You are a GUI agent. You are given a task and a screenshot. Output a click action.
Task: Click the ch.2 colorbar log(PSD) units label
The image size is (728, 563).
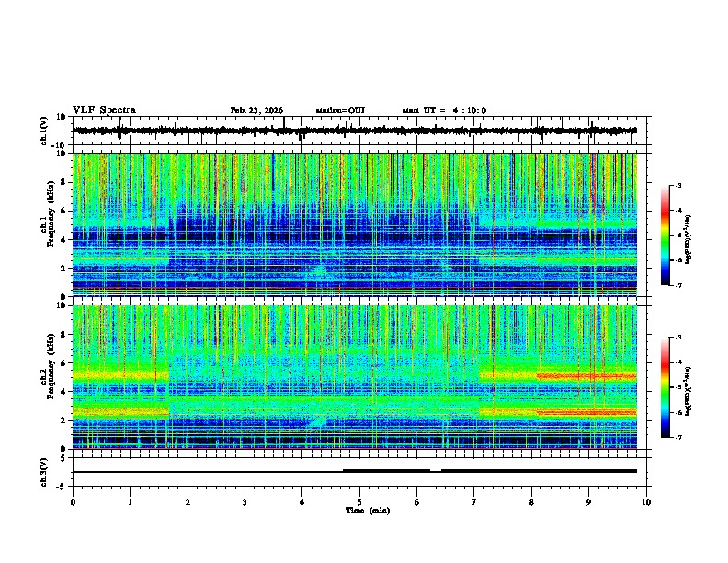point(688,391)
